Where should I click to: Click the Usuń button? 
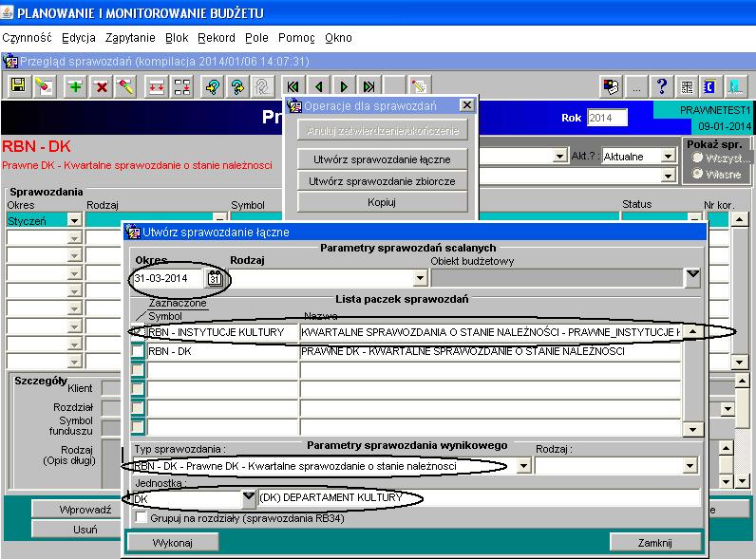pyautogui.click(x=76, y=530)
